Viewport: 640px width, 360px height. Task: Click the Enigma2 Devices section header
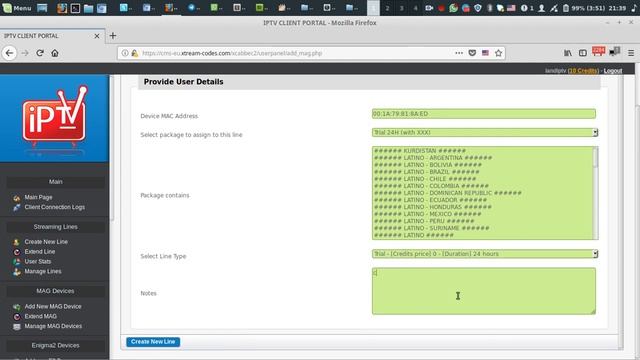[56, 345]
